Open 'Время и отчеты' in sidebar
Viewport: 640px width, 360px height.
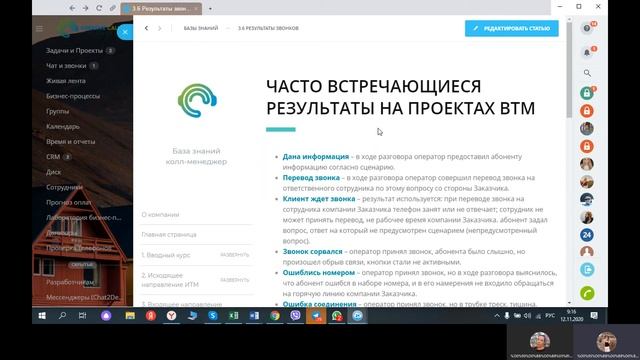[71, 142]
